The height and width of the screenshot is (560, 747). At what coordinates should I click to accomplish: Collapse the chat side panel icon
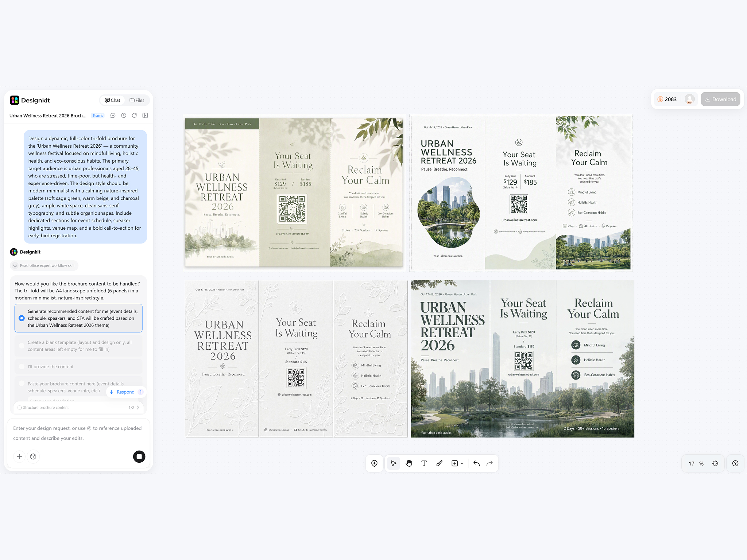point(145,116)
